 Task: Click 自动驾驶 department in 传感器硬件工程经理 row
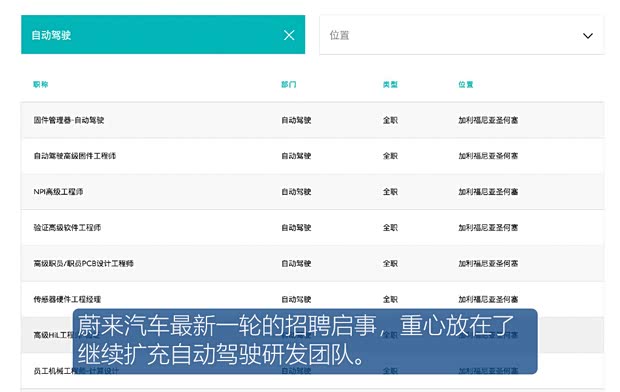[296, 299]
